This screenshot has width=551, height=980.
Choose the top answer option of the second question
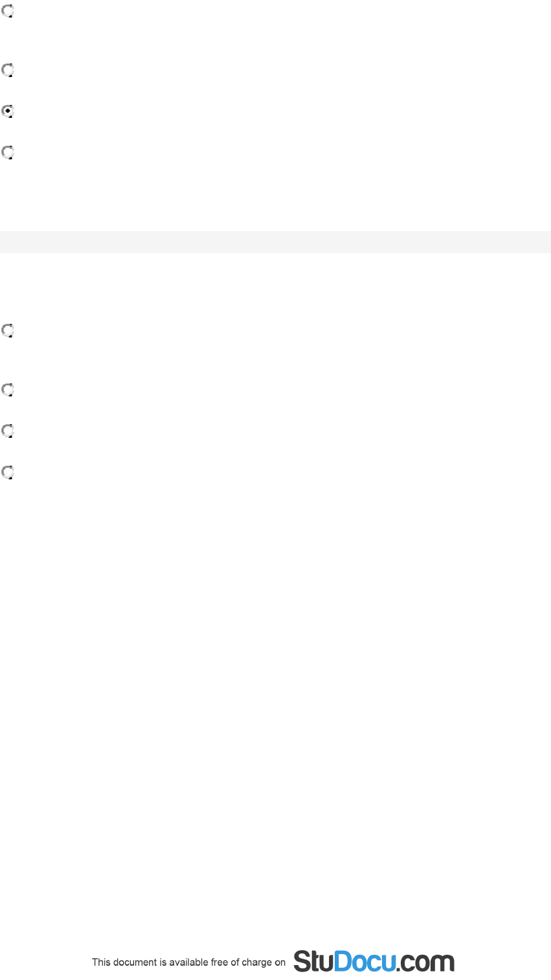(8, 331)
